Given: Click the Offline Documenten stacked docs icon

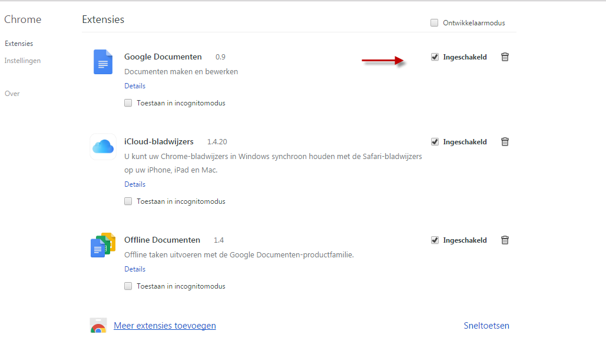Looking at the screenshot, I should [x=103, y=245].
